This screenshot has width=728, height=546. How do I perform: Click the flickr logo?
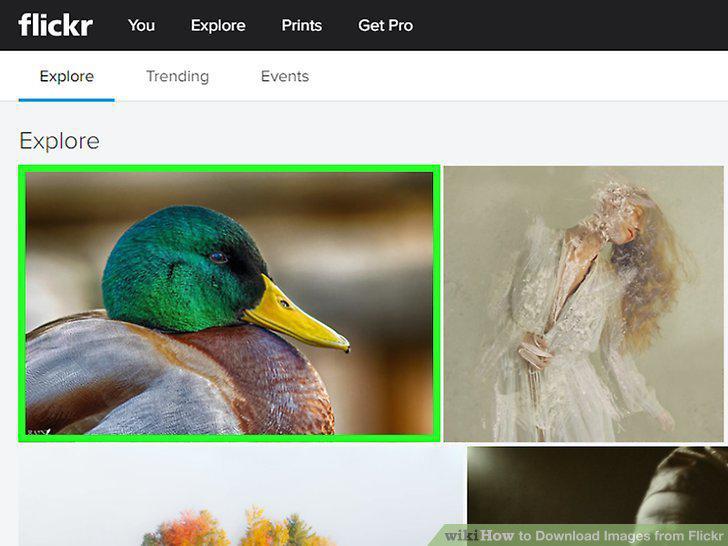click(55, 25)
